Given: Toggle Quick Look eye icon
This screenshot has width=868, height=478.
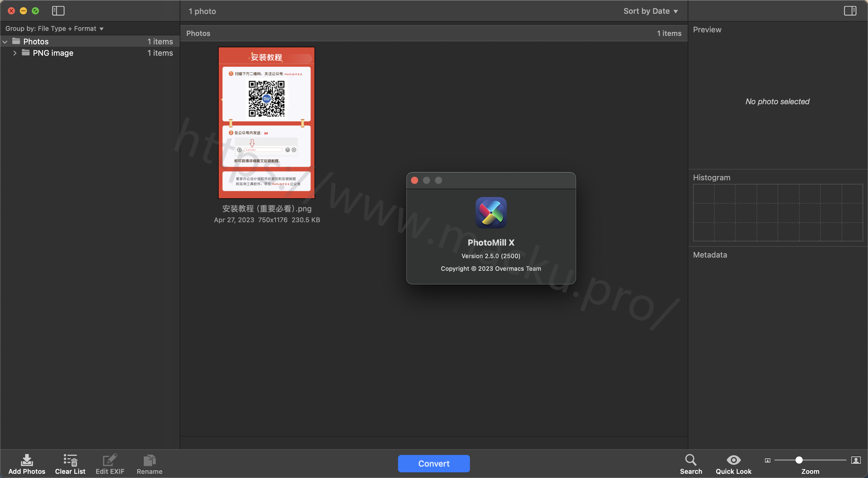Looking at the screenshot, I should pos(733,459).
